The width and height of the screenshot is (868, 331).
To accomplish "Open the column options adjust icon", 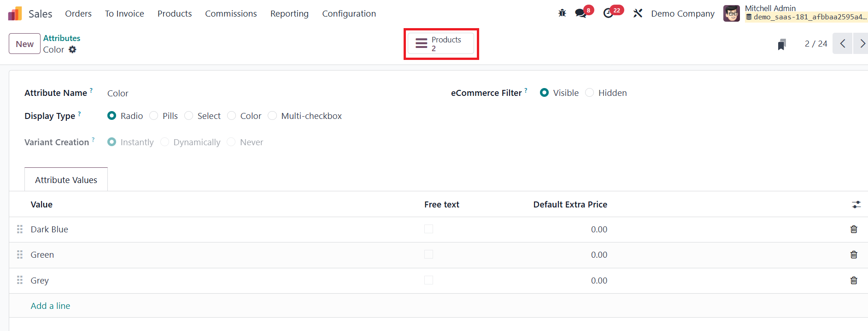I will tap(856, 205).
